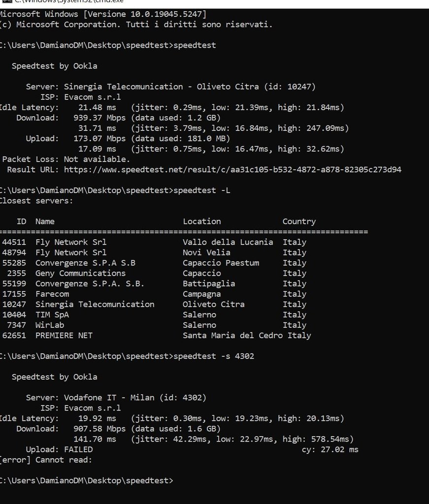Click the 'speedtest -L' command text

pyautogui.click(x=201, y=190)
